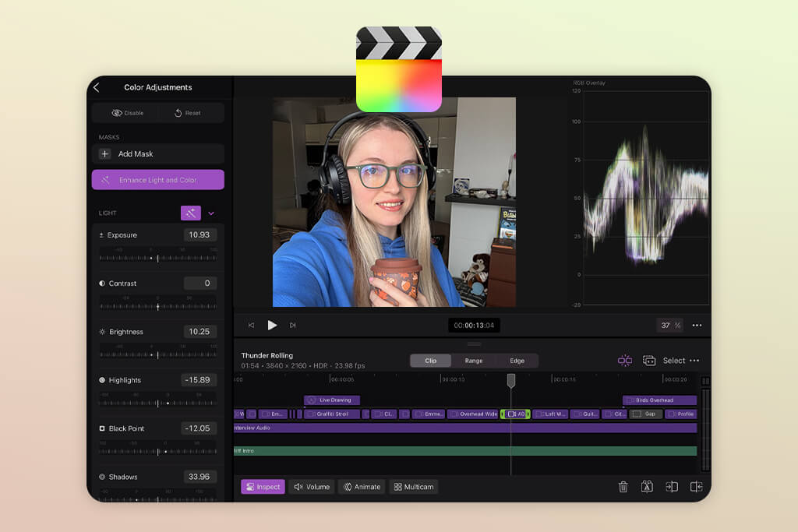The width and height of the screenshot is (798, 532).
Task: Click the Final Cut Pro app icon
Action: [x=399, y=69]
